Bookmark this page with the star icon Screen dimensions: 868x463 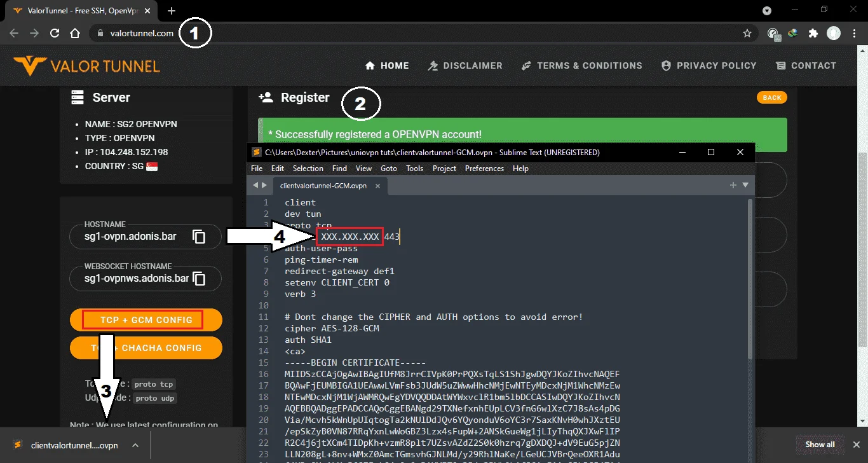pyautogui.click(x=747, y=34)
